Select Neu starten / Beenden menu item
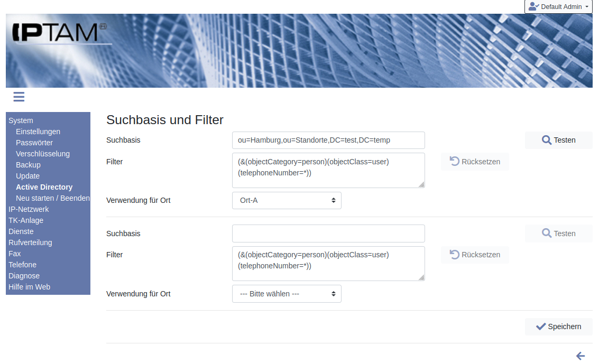The image size is (599, 364). pos(53,198)
